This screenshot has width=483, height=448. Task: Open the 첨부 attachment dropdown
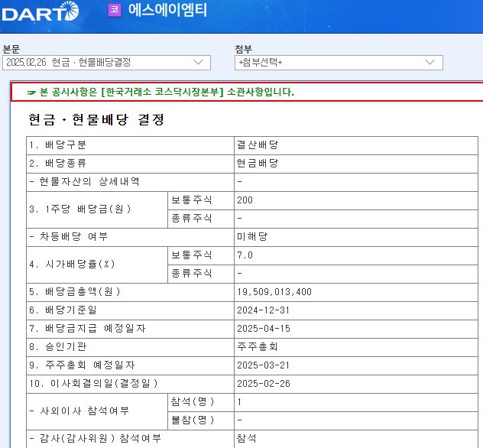click(339, 63)
